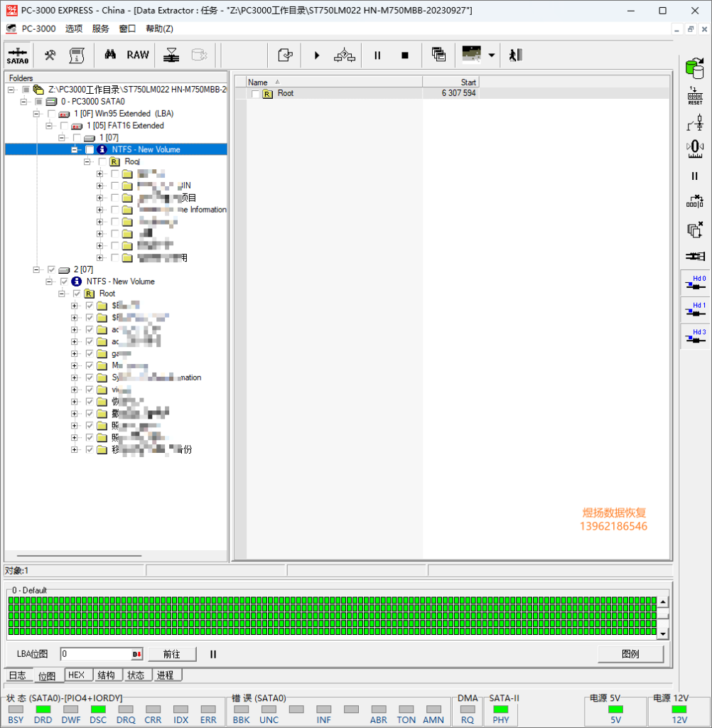Toggle the 1 [0F] Win95 Extended checkbox
The height and width of the screenshot is (728, 712).
point(52,114)
